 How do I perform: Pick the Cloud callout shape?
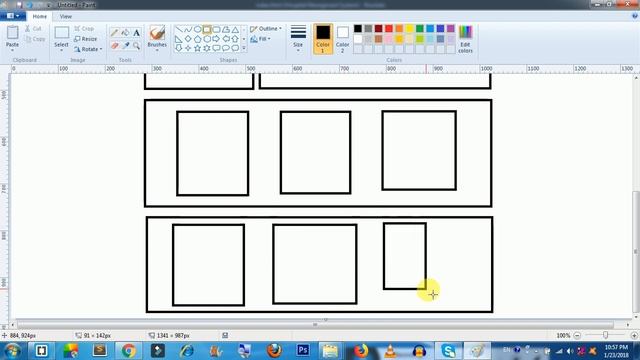point(235,48)
